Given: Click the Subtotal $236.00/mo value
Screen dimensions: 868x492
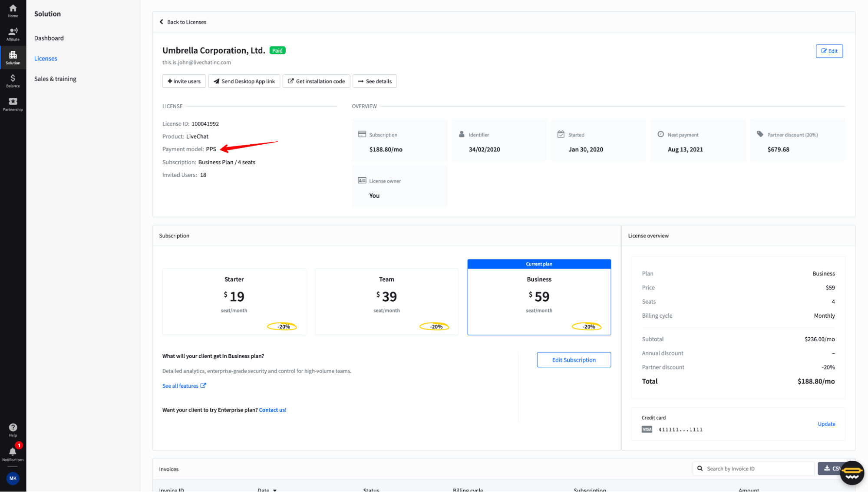Looking at the screenshot, I should [819, 339].
